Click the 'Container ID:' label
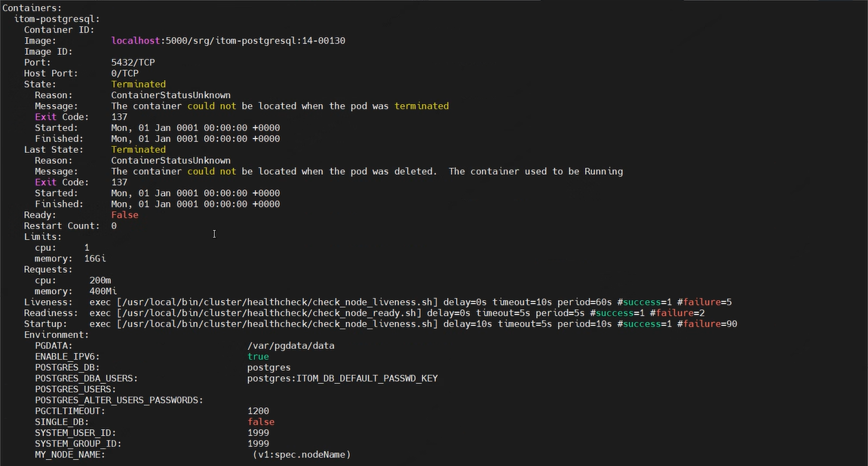 (x=60, y=30)
